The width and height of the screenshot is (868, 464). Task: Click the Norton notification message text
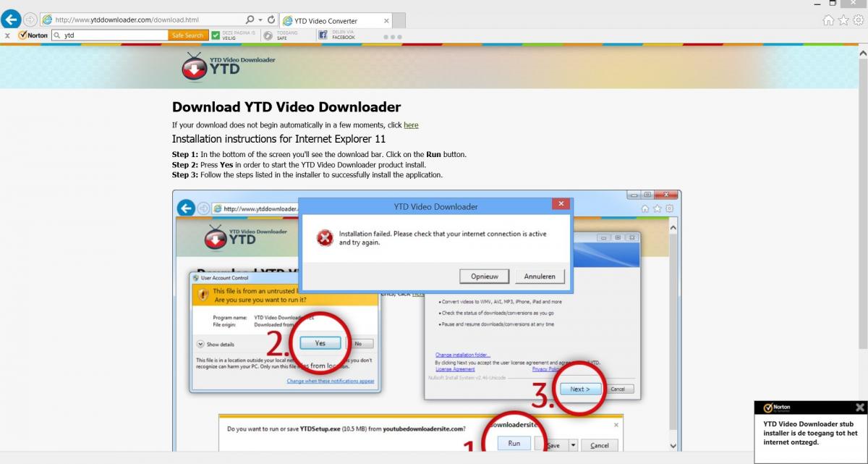coord(811,433)
